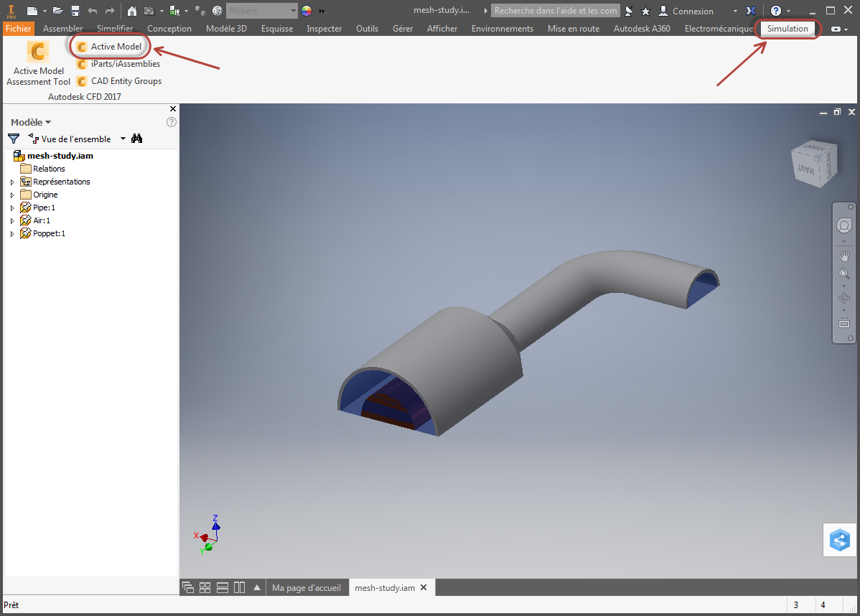The height and width of the screenshot is (616, 860).
Task: Click the share view icon
Action: (840, 541)
